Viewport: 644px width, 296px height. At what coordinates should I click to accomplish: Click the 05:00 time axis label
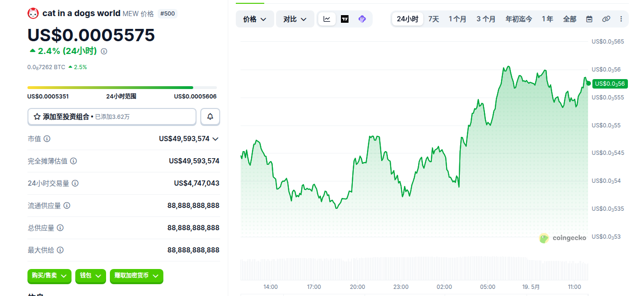tap(488, 287)
